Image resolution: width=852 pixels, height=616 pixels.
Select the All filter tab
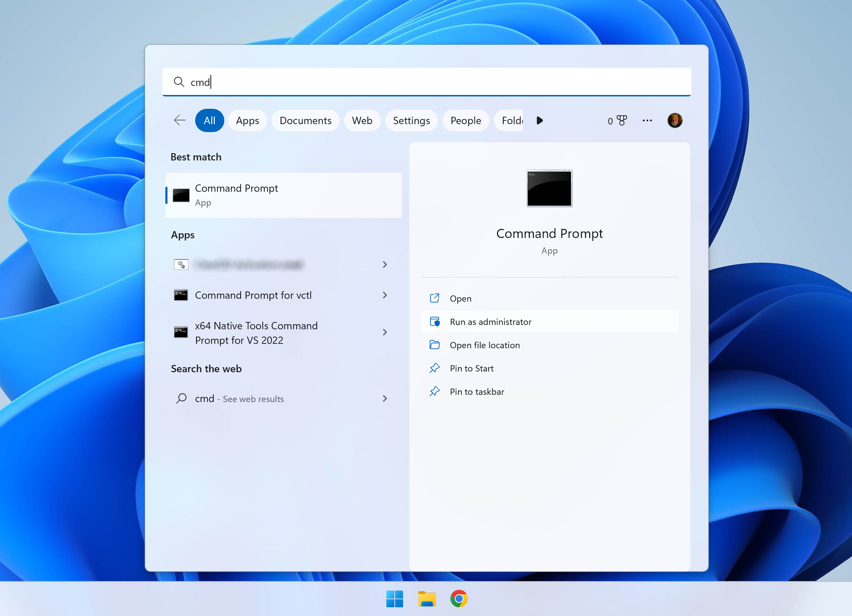tap(209, 120)
